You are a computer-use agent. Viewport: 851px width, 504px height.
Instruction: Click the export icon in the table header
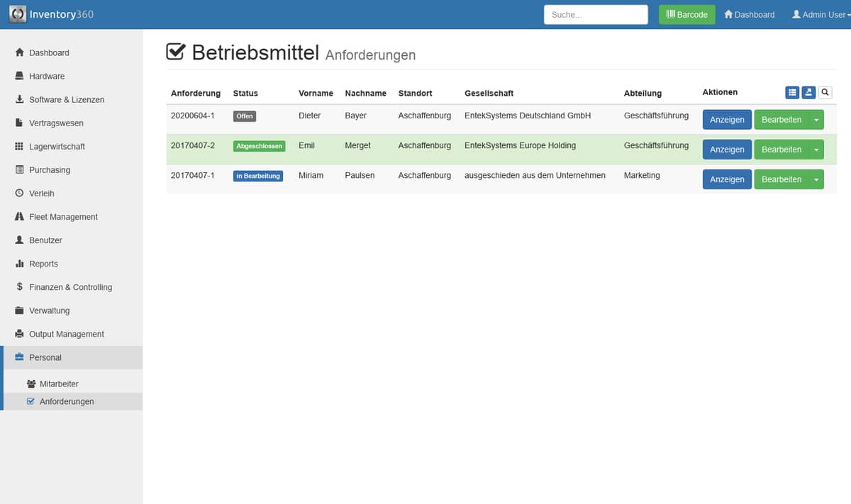pyautogui.click(x=808, y=92)
